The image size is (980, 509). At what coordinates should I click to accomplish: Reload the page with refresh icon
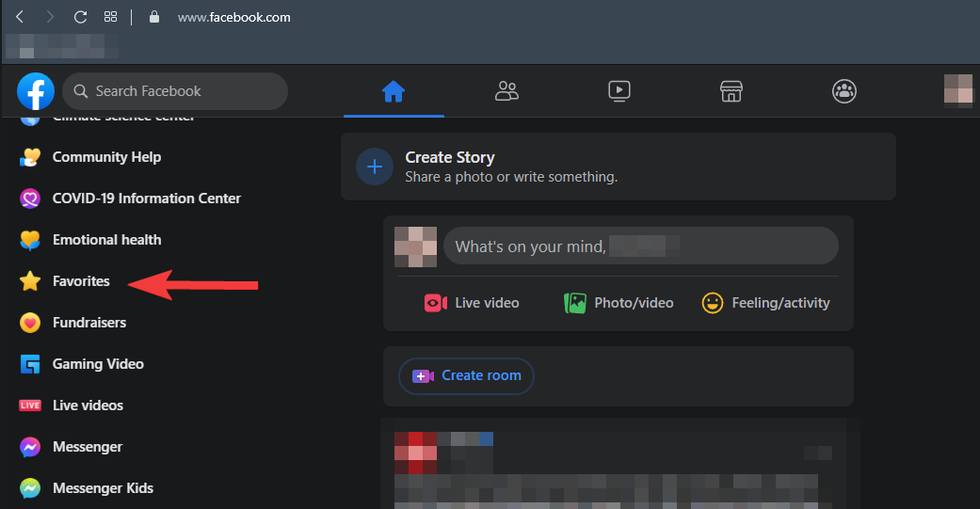[x=80, y=17]
